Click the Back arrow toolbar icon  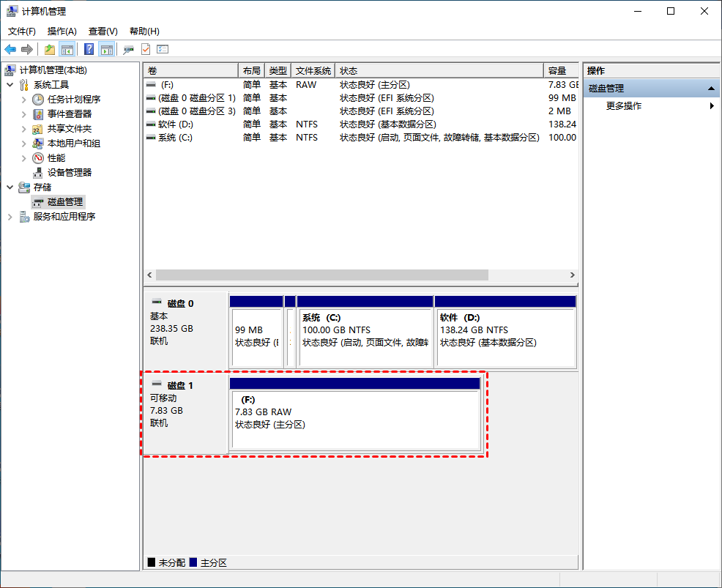point(10,49)
